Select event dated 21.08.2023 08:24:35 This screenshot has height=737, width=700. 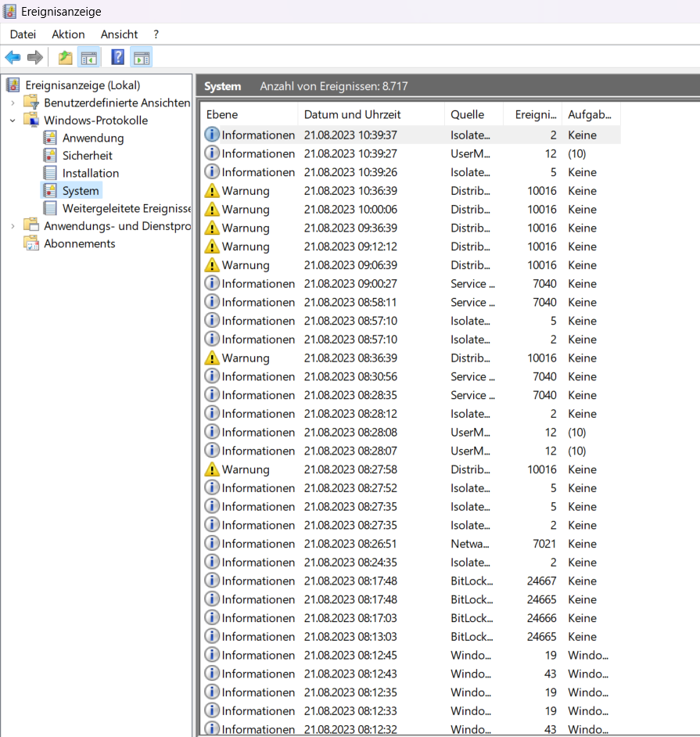point(411,563)
